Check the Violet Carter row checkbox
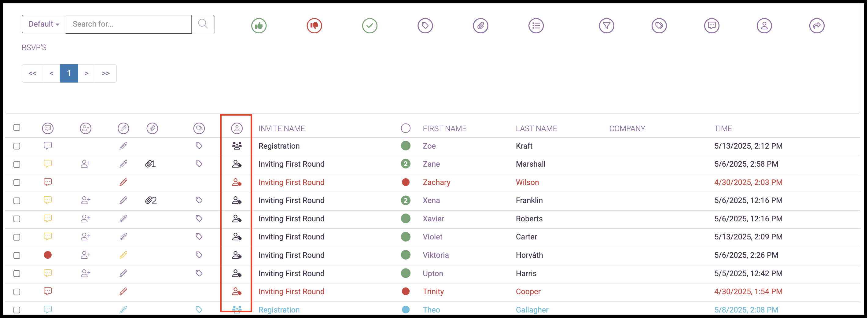868x318 pixels. pyautogui.click(x=17, y=237)
